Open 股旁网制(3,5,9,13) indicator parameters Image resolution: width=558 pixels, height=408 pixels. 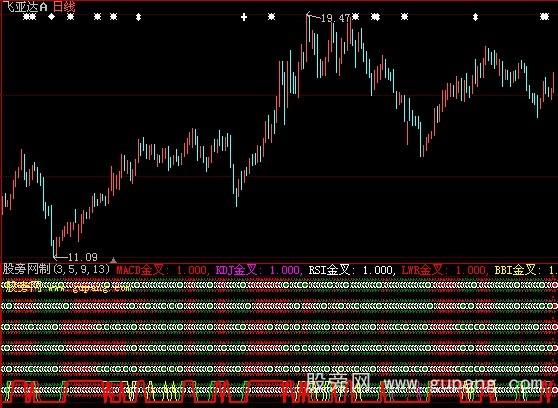pos(57,269)
